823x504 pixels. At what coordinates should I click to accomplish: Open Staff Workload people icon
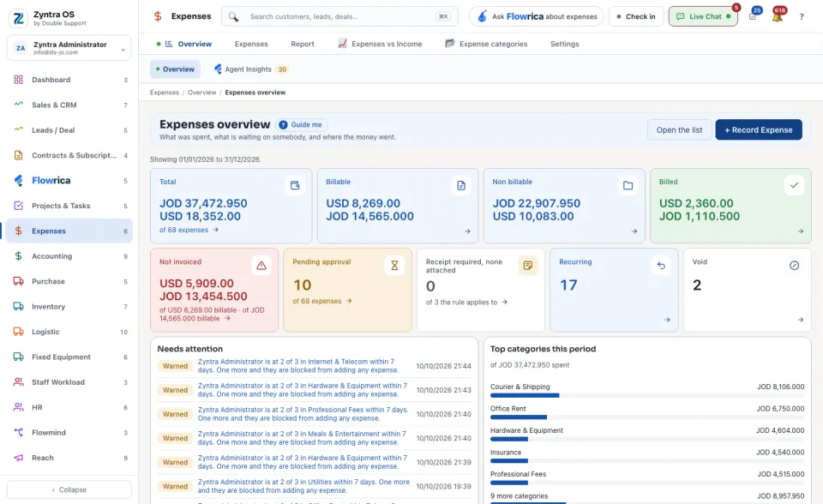[x=18, y=382]
